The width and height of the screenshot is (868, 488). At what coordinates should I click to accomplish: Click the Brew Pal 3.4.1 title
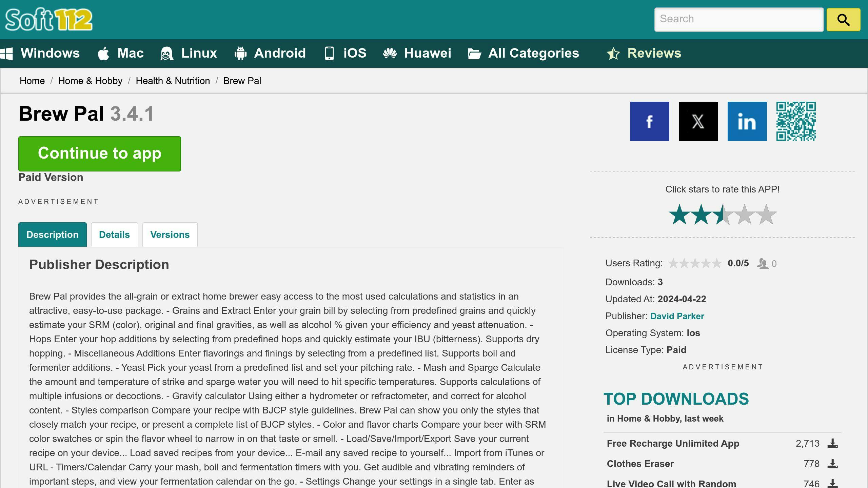tap(86, 114)
